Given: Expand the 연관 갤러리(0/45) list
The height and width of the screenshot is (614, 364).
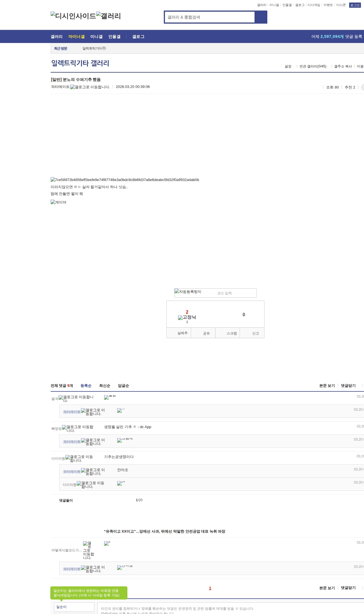Looking at the screenshot, I should coord(313,66).
